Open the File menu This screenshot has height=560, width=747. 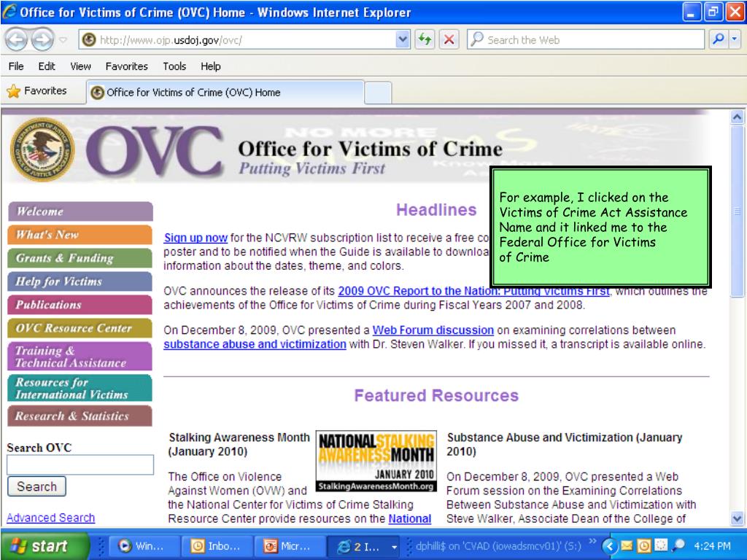point(16,66)
